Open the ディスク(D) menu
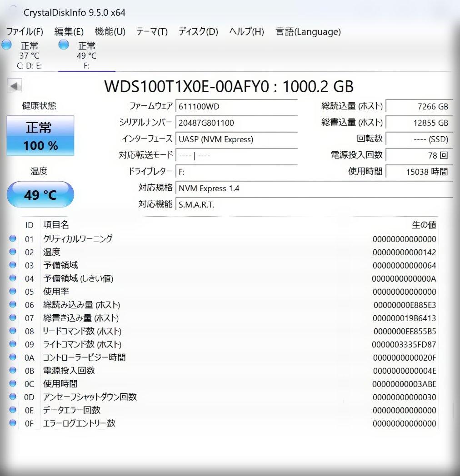 [198, 32]
